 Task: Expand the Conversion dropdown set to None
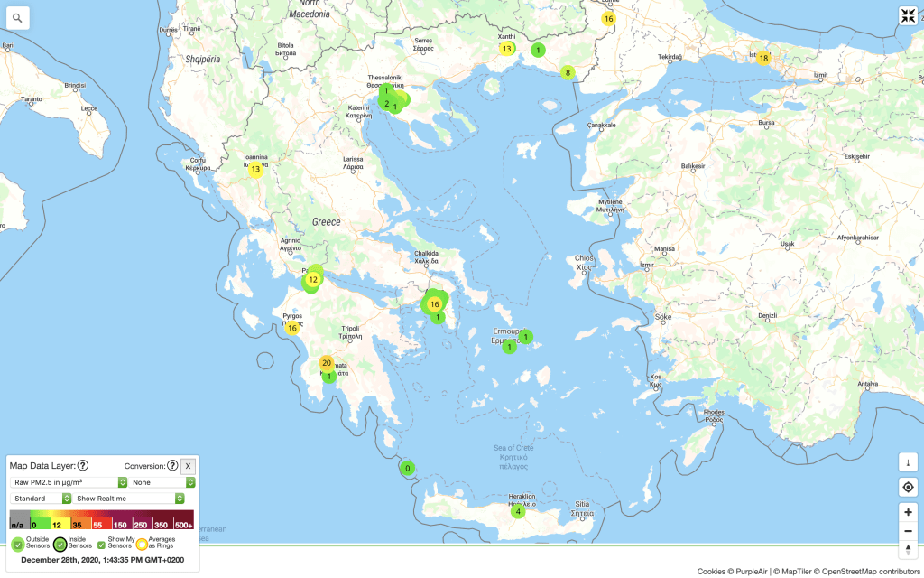162,482
